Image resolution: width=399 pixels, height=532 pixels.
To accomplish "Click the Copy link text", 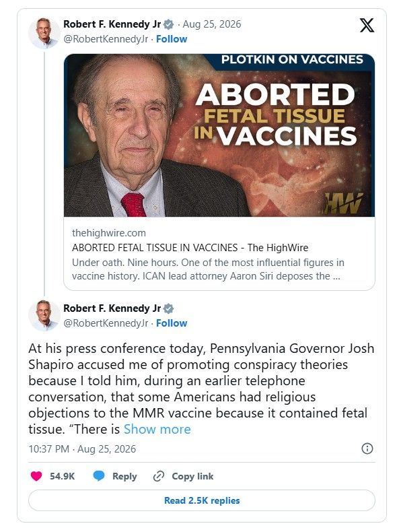I will 192,476.
